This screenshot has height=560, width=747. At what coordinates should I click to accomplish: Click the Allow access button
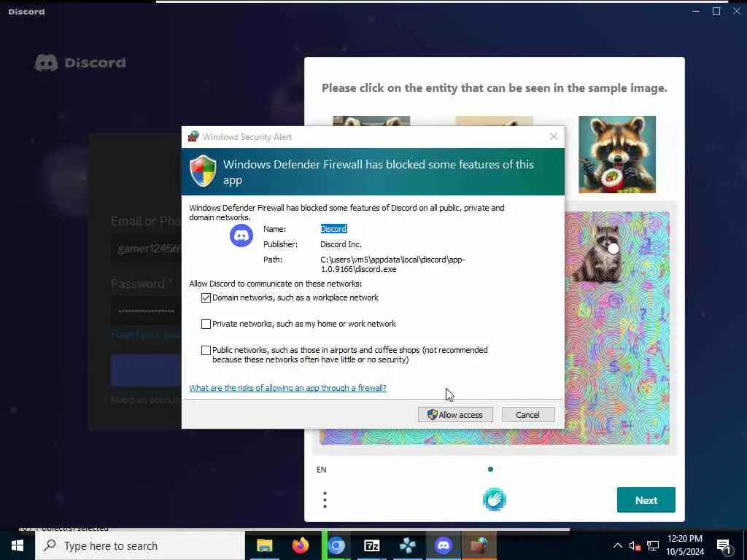click(455, 414)
